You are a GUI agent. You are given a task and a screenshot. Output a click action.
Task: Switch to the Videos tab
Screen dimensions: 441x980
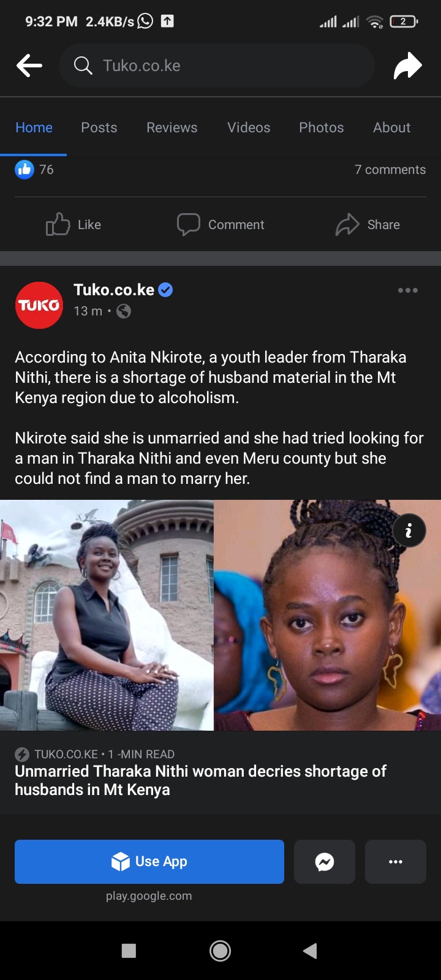249,127
